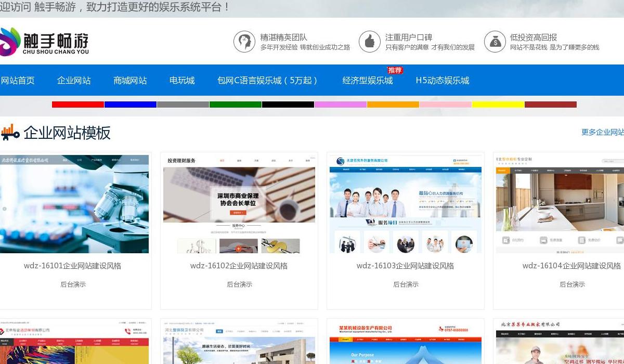The image size is (624, 364).
Task: Open 包网C语言娱乐城（5万起） nav item
Action: click(268, 81)
